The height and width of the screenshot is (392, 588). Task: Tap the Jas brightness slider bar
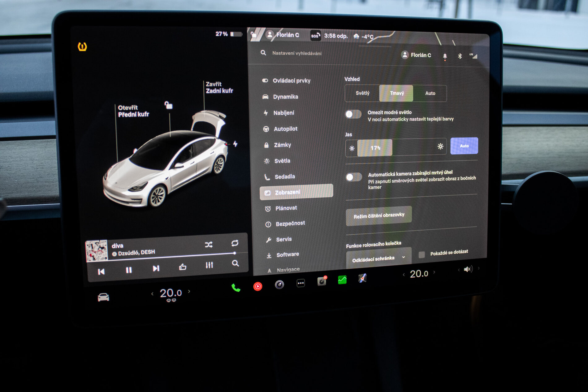396,147
